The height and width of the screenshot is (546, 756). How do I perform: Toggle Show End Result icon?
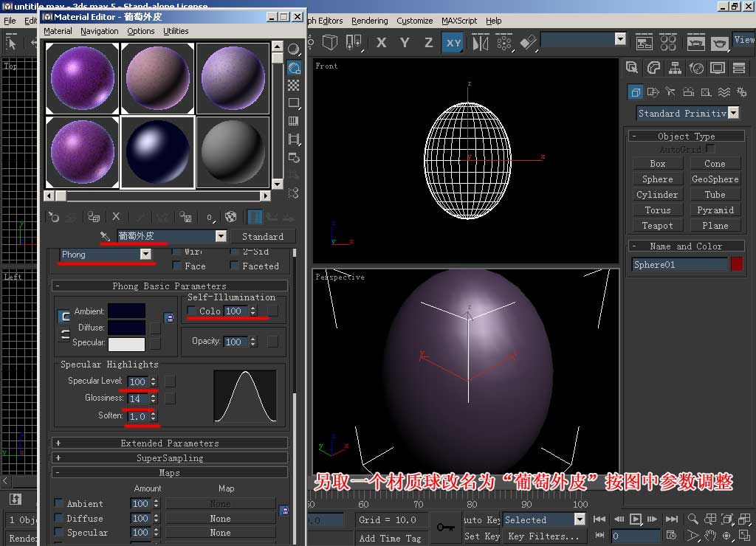click(x=255, y=217)
